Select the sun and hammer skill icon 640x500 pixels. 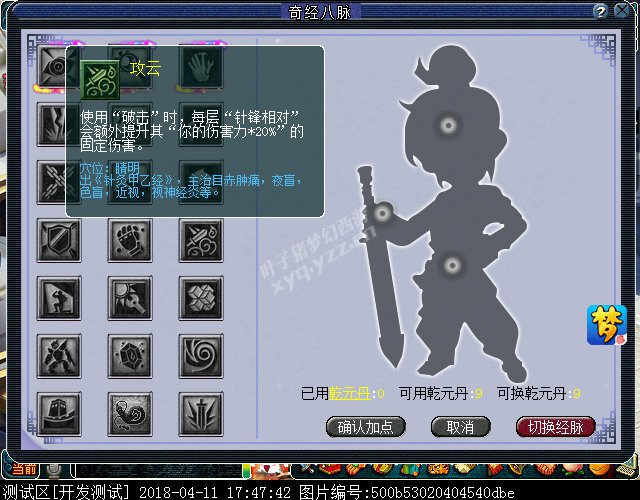pos(130,298)
